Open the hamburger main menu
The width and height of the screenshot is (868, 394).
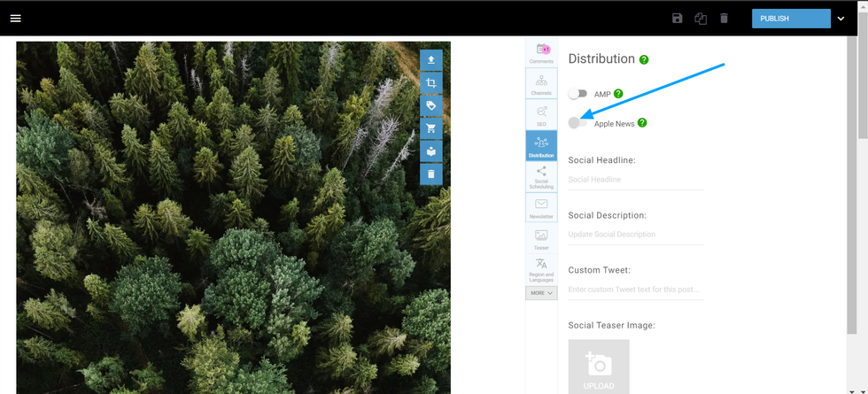coord(15,19)
